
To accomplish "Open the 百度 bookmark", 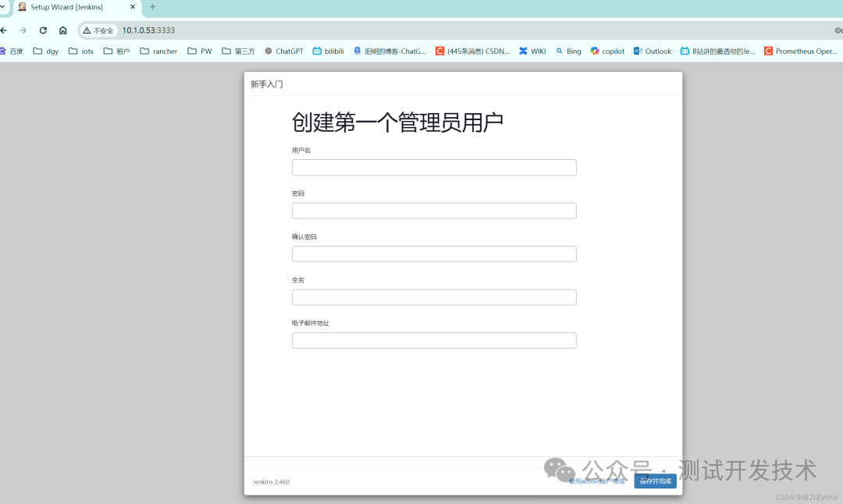I will [12, 51].
